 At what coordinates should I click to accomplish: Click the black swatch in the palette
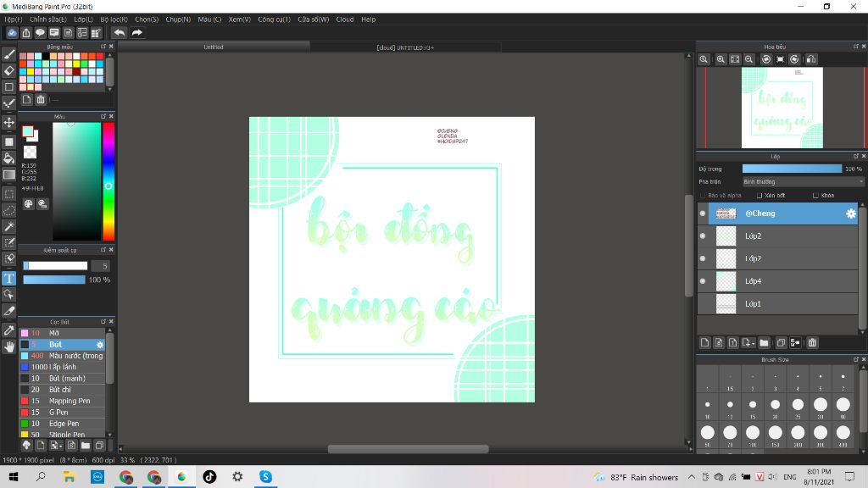[x=46, y=56]
